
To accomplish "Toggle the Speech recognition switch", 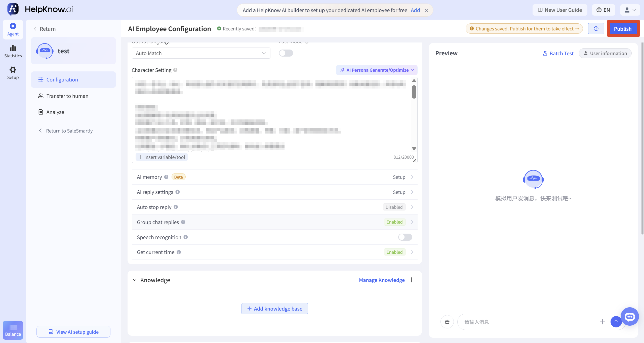I will [x=405, y=237].
